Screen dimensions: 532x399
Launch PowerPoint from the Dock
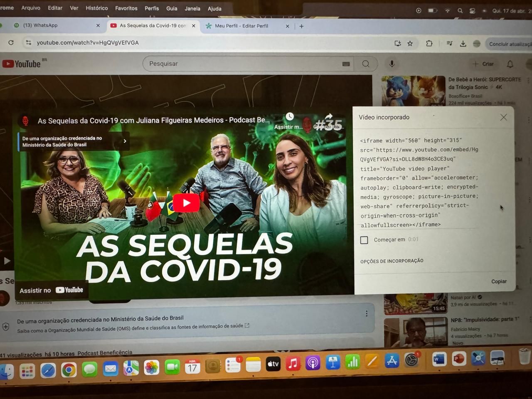(x=459, y=358)
